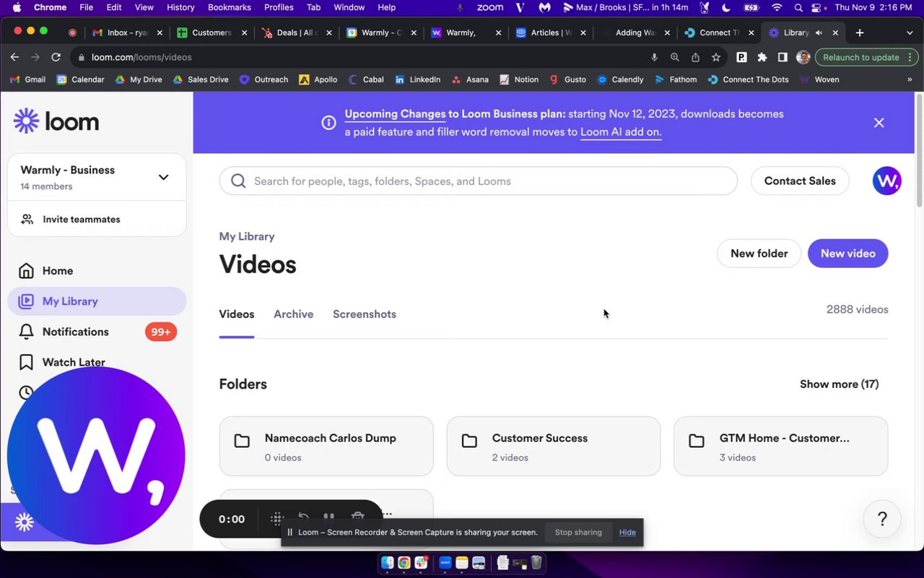Viewport: 924px width, 578px height.
Task: Click the loom.com address bar
Action: coord(361,57)
